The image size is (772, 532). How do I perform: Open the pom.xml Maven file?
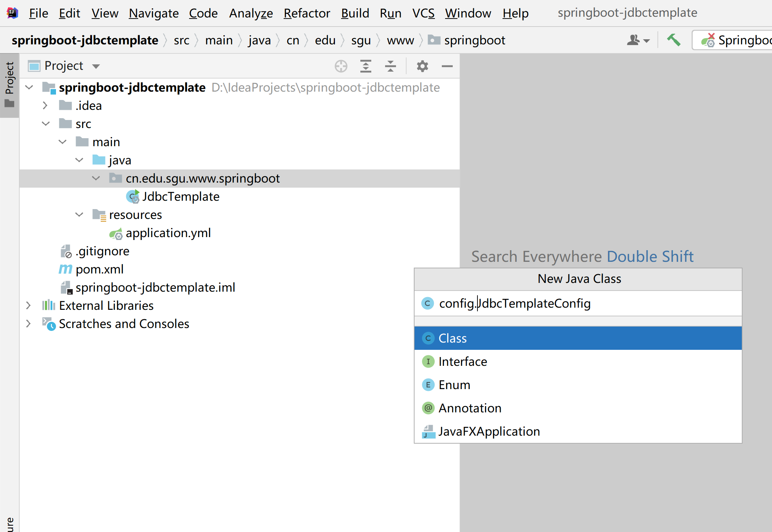(x=99, y=269)
